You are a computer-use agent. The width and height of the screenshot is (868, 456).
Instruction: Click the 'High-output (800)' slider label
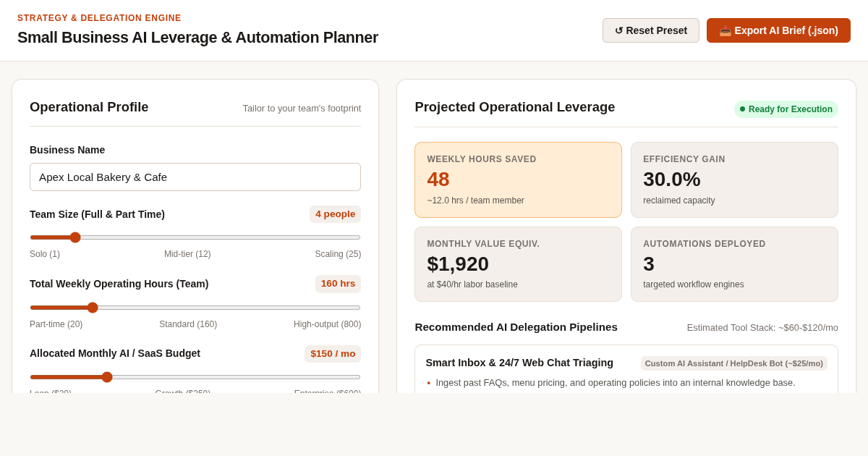(x=327, y=324)
